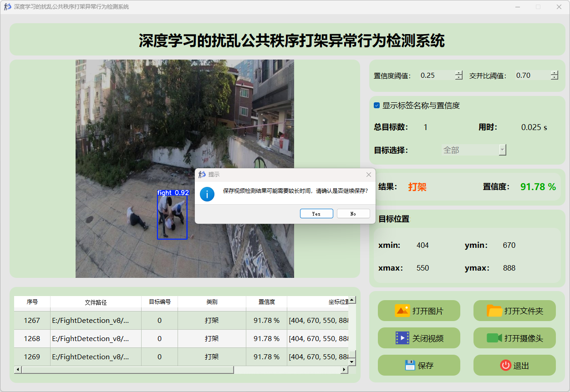570x392 pixels.
Task: Toggle the show label name and confidence checkbox
Action: point(377,106)
